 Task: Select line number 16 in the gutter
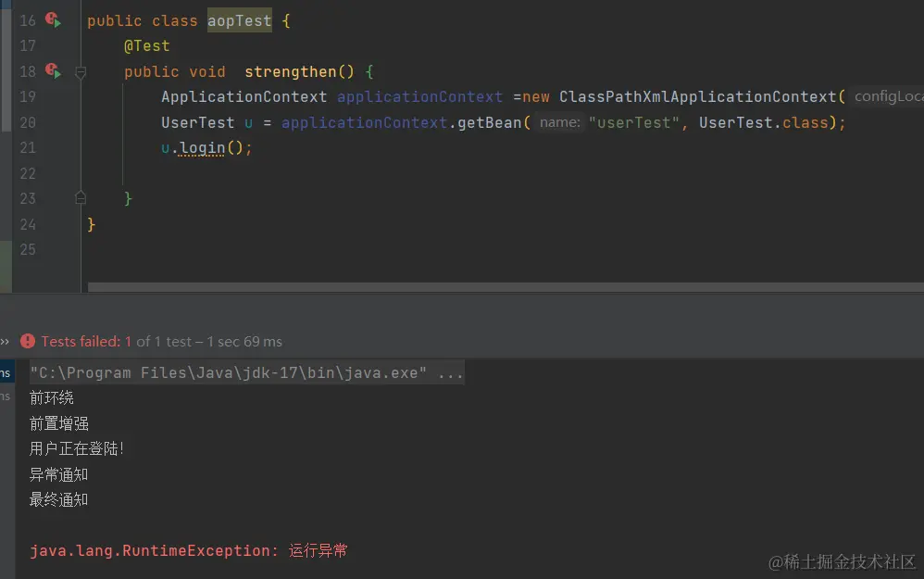(28, 20)
